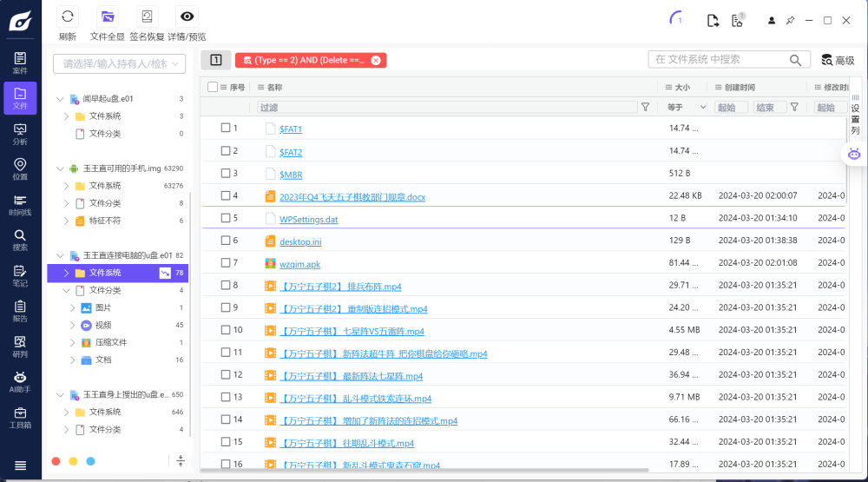Image resolution: width=868 pixels, height=482 pixels.
Task: Open the AI助手 assistant sidebar icon
Action: [20, 380]
